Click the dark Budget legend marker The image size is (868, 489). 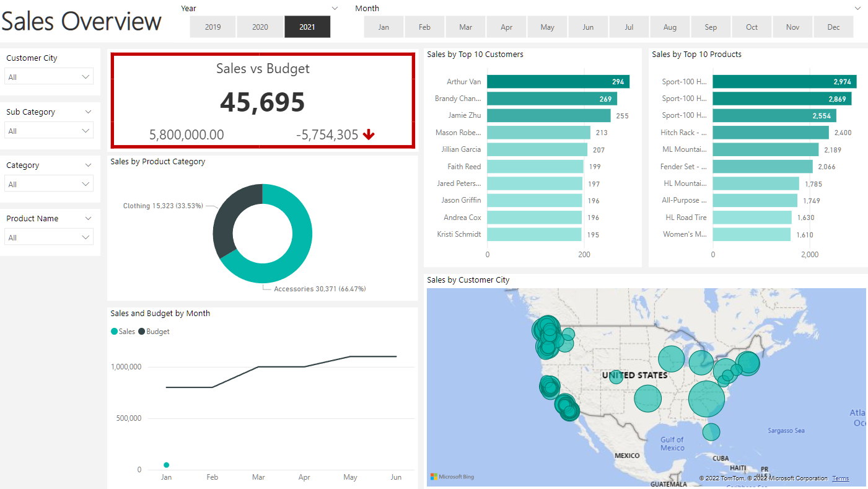[x=142, y=332]
